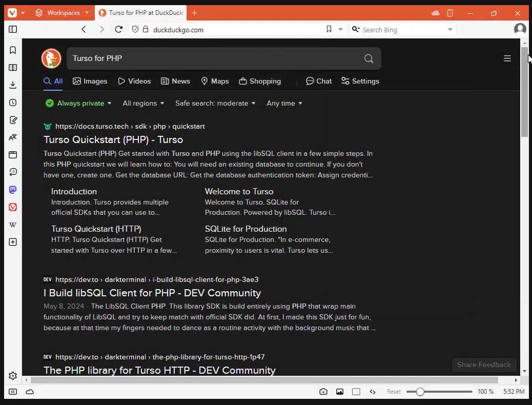Open the Mastodon web panel
This screenshot has width=532, height=405.
[x=12, y=189]
